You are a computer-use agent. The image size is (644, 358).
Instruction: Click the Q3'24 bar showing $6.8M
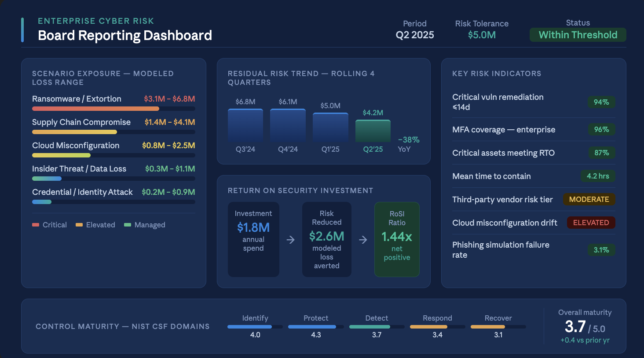(245, 125)
